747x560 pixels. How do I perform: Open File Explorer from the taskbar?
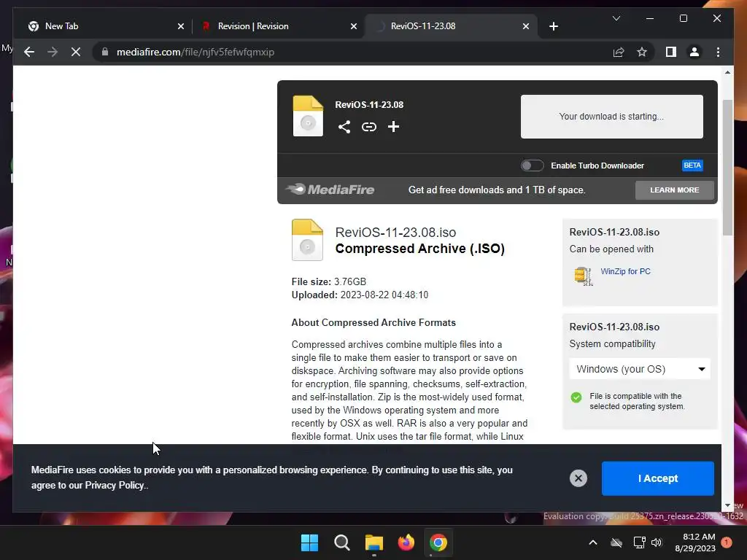pos(374,542)
